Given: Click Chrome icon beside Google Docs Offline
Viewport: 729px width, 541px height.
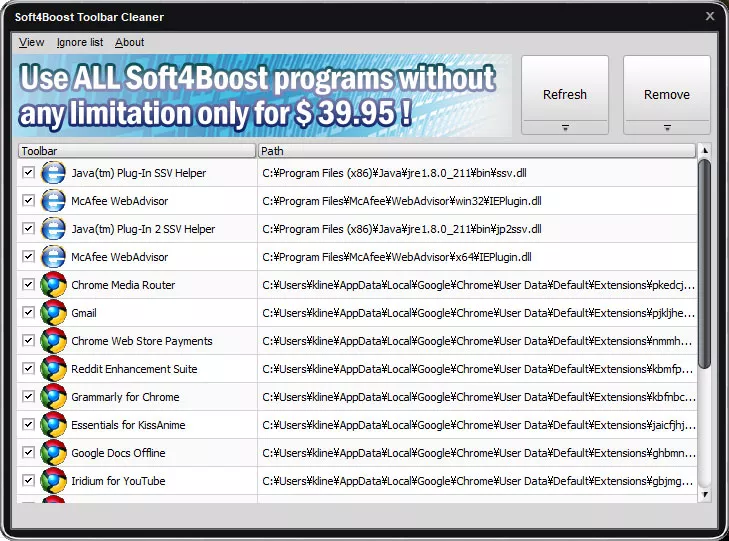Looking at the screenshot, I should (x=53, y=453).
